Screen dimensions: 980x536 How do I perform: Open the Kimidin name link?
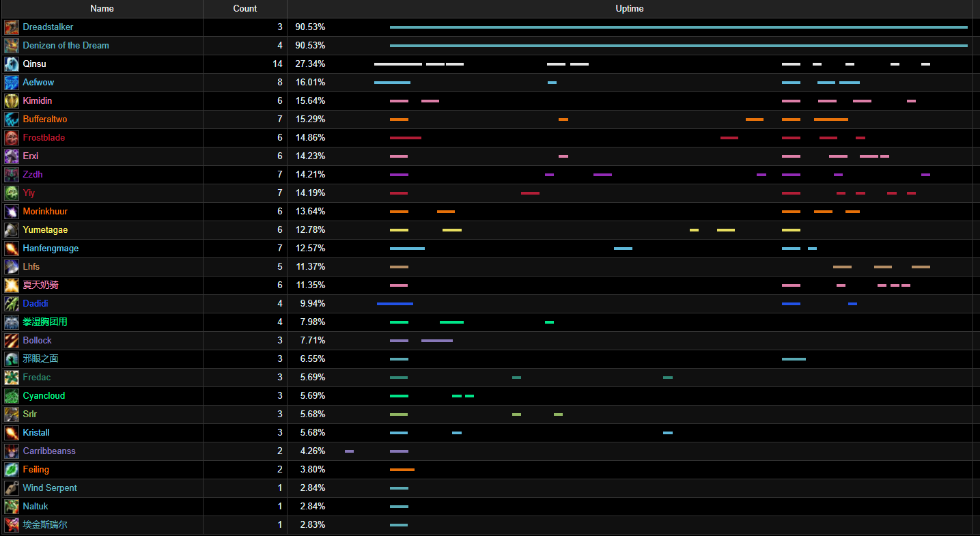pos(37,101)
